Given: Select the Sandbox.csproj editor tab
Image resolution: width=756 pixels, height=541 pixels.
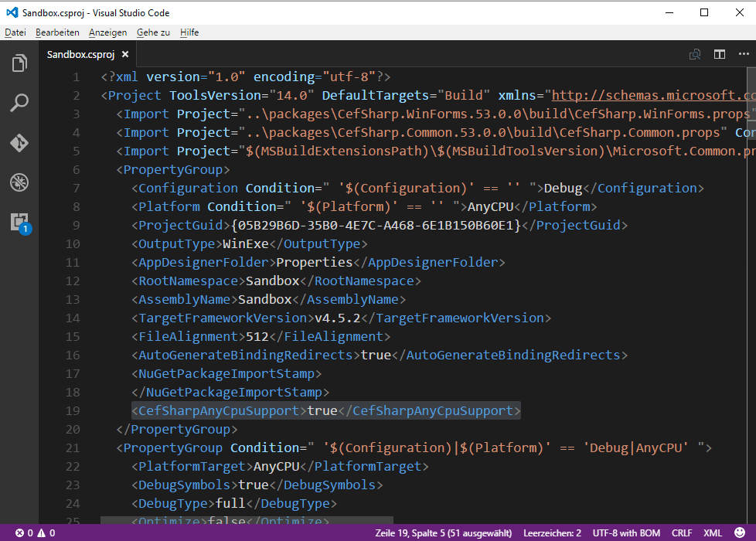Looking at the screenshot, I should [x=80, y=54].
